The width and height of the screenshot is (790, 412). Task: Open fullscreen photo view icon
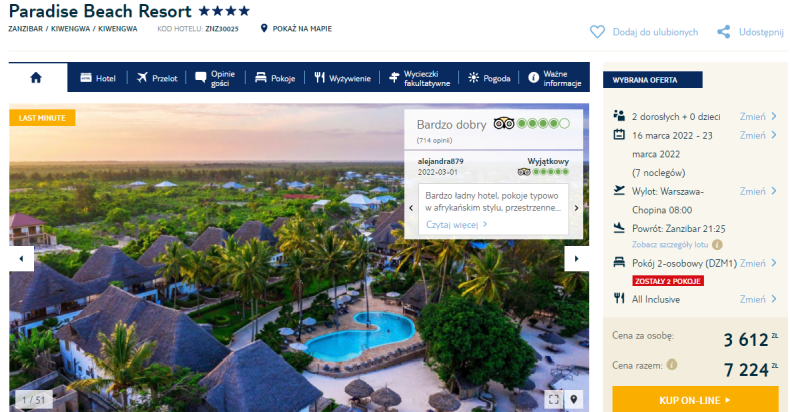[x=553, y=399]
